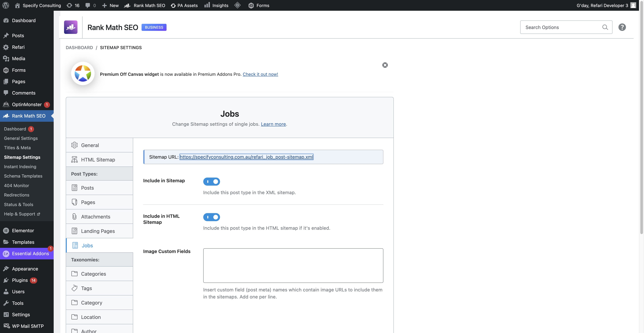Image resolution: width=644 pixels, height=333 pixels.
Task: Follow the Learn more link
Action: click(x=273, y=124)
